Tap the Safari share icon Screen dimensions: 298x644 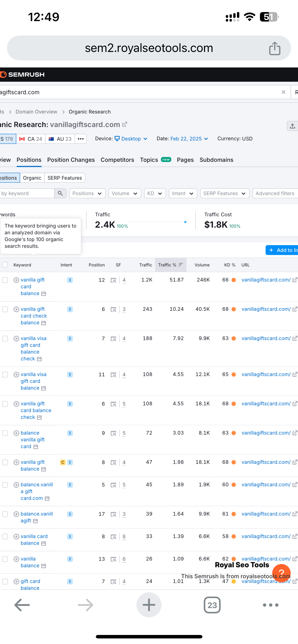tap(275, 48)
